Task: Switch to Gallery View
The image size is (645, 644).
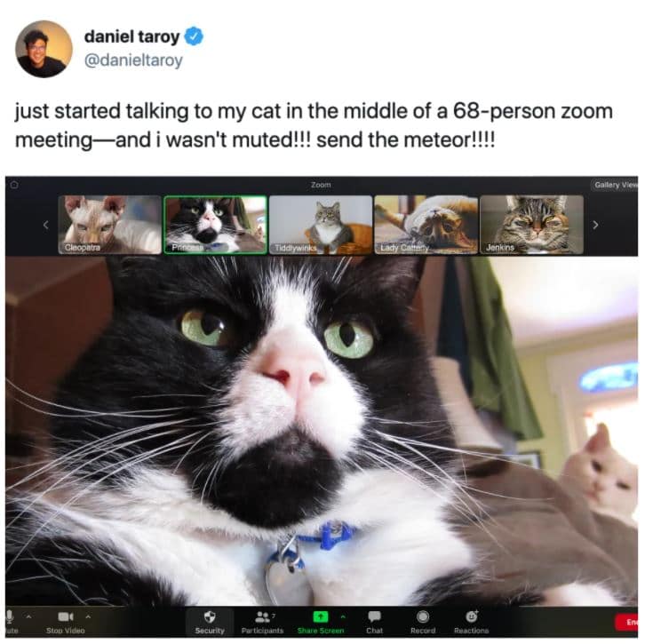Action: pyautogui.click(x=615, y=185)
